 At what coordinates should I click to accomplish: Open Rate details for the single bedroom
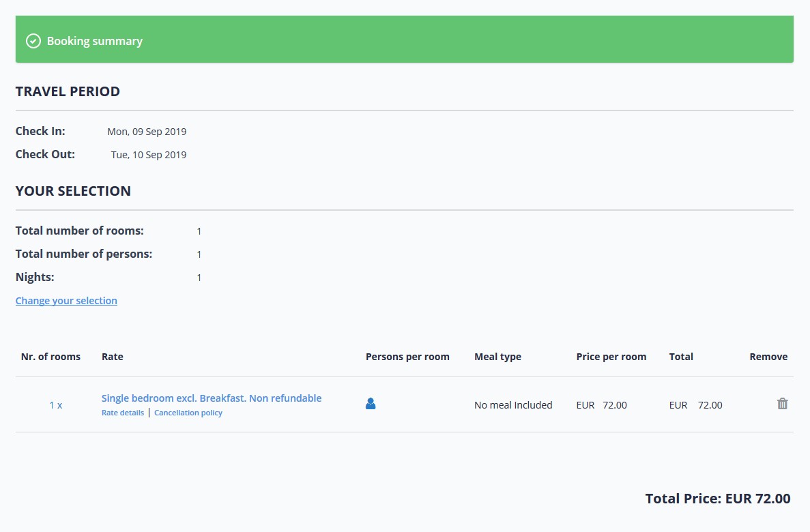point(122,413)
